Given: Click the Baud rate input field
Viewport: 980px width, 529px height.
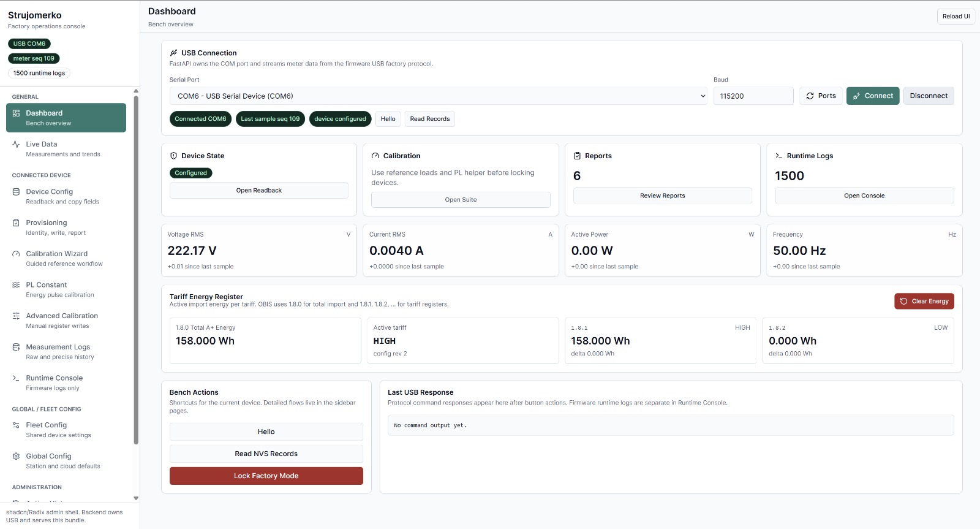Looking at the screenshot, I should coord(753,96).
